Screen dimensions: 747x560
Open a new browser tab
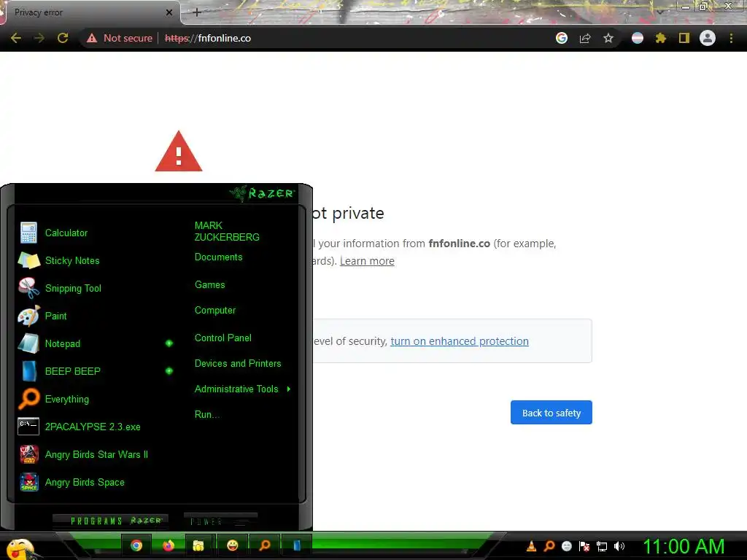click(197, 12)
